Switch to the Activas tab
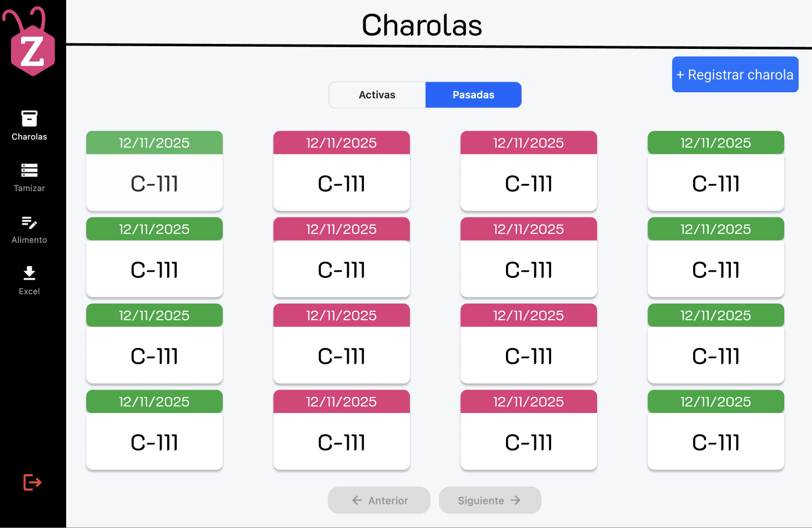This screenshot has width=812, height=528. [x=377, y=95]
